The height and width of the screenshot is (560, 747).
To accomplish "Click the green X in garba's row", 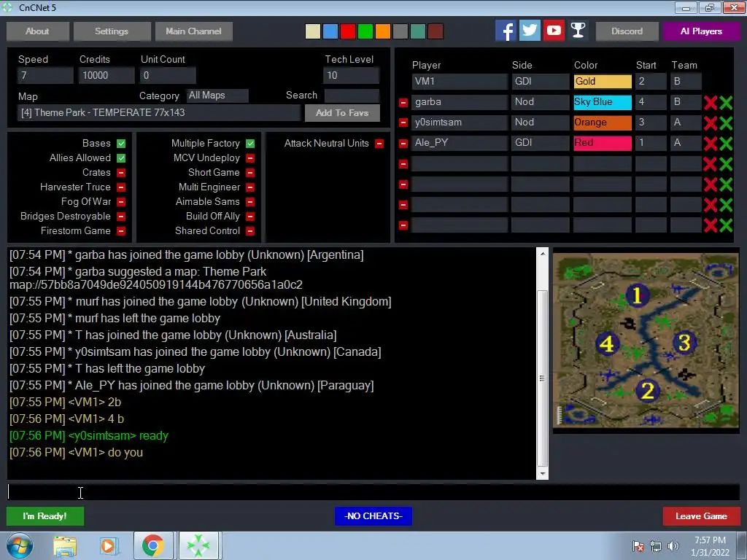I will click(x=726, y=102).
